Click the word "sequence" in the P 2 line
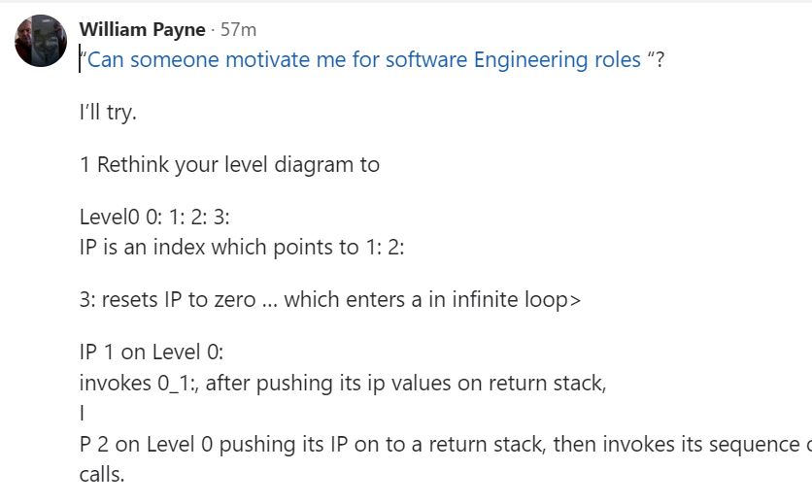 click(x=754, y=445)
